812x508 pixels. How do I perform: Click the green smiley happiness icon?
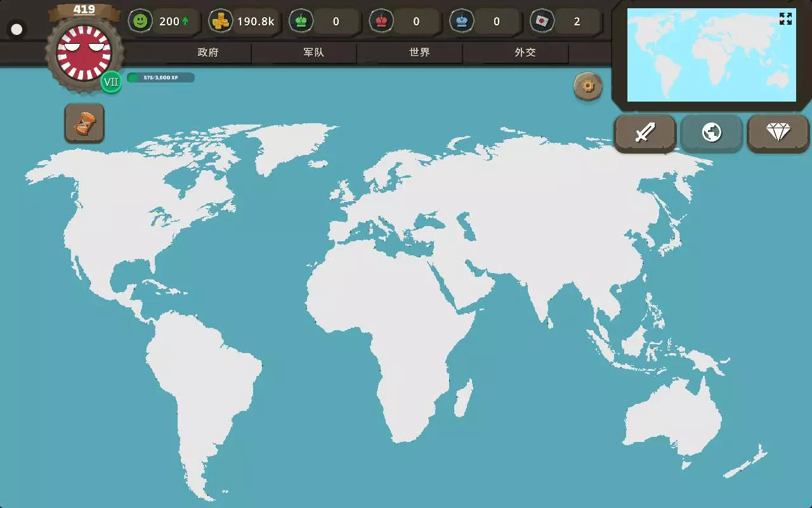coord(140,21)
